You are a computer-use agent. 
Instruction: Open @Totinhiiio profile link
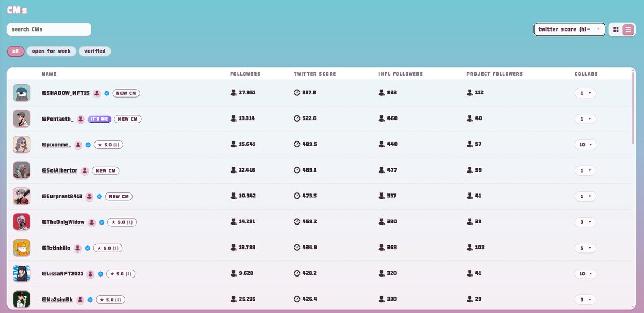[56, 248]
